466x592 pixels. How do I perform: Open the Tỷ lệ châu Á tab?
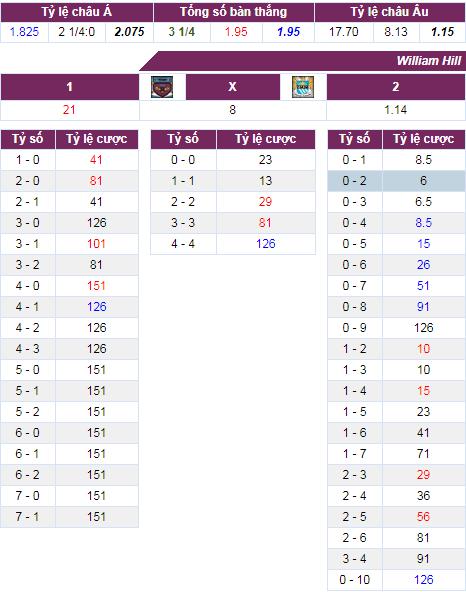[x=77, y=12]
